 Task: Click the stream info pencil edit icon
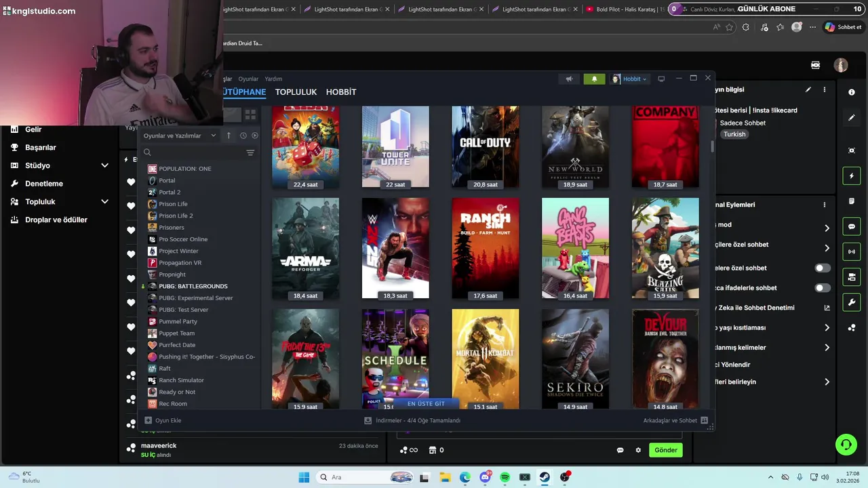coord(808,89)
